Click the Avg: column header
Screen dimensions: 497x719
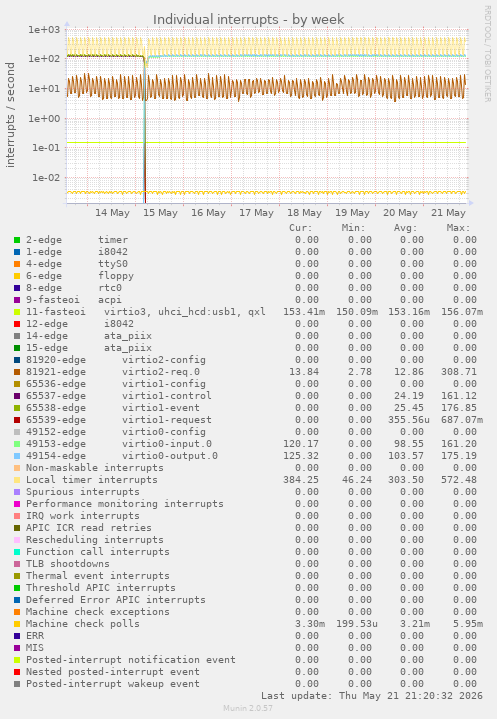tap(405, 228)
